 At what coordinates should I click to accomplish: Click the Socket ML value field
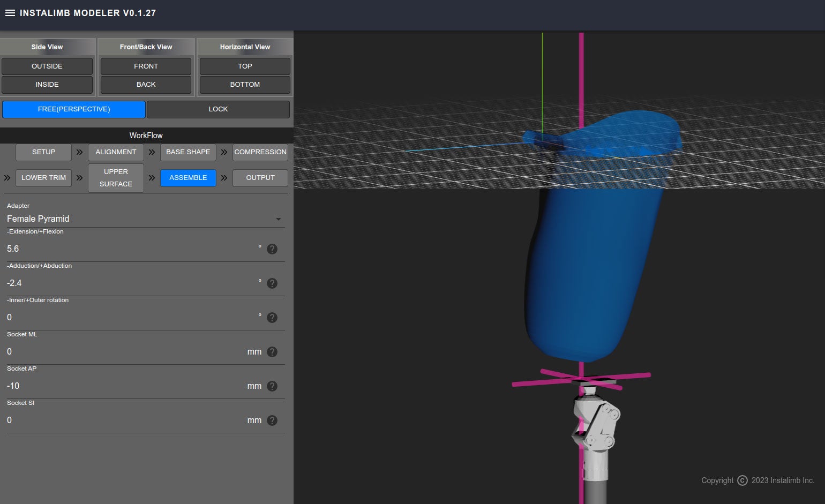[x=126, y=352]
